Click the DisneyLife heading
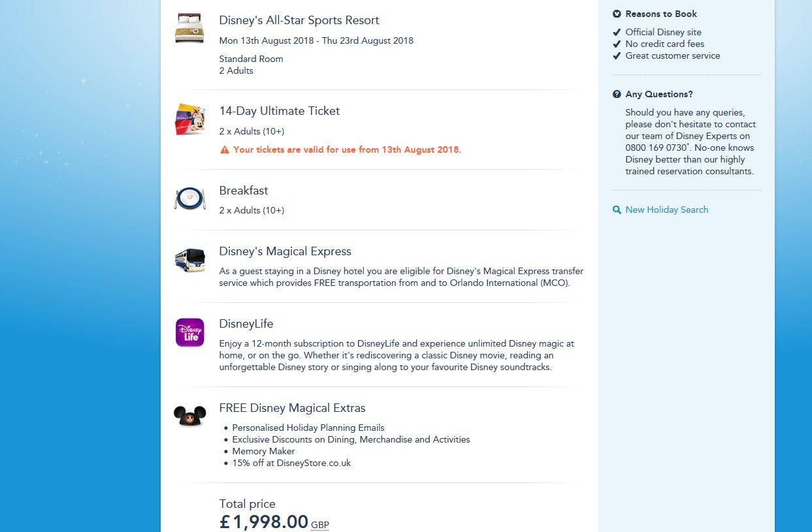812x532 pixels. [246, 324]
